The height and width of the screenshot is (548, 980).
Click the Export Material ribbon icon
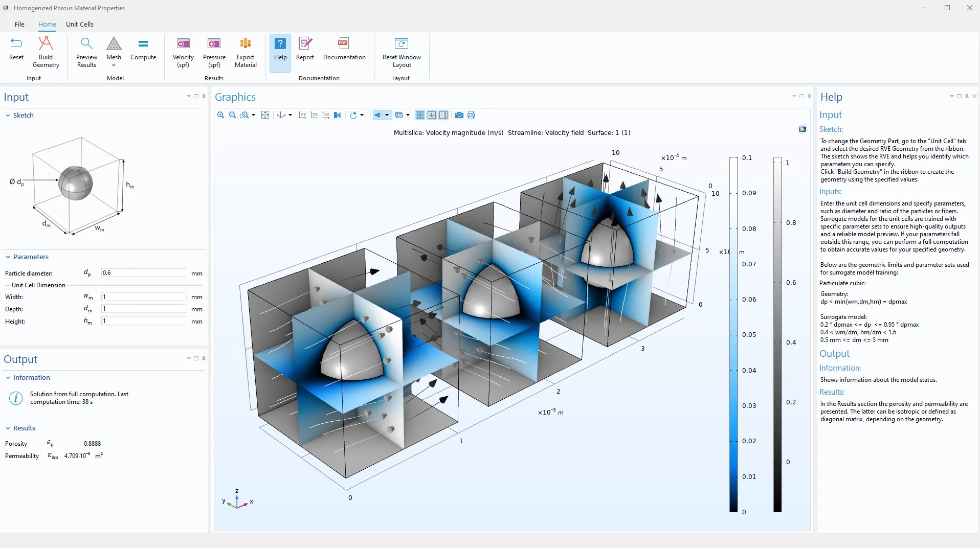tap(246, 52)
